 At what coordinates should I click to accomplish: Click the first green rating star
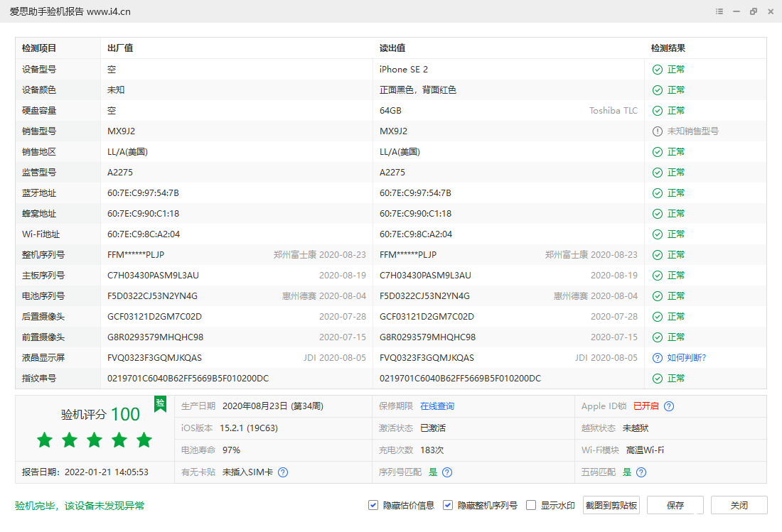pyautogui.click(x=45, y=440)
